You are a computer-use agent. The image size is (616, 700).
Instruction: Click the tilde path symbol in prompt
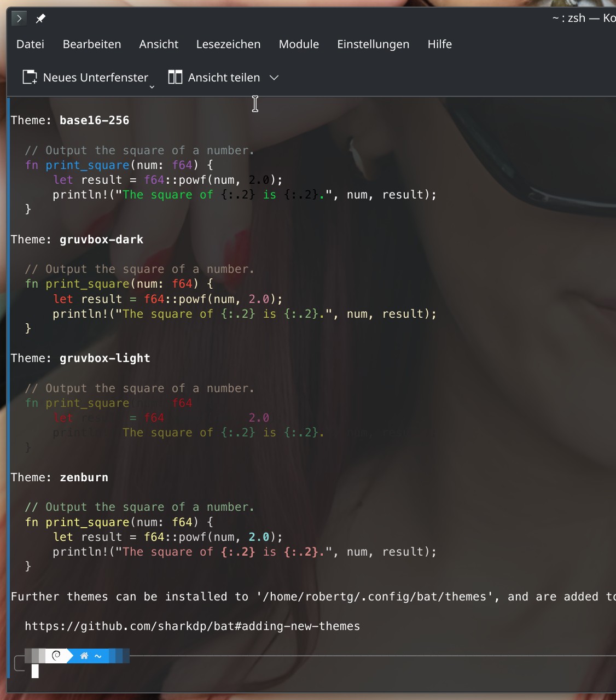tap(98, 656)
